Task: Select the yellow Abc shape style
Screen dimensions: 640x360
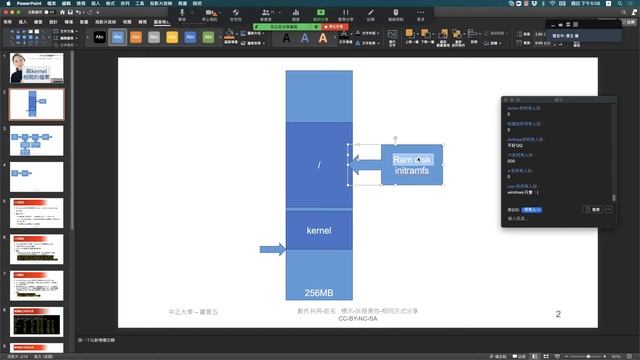Action: 172,37
